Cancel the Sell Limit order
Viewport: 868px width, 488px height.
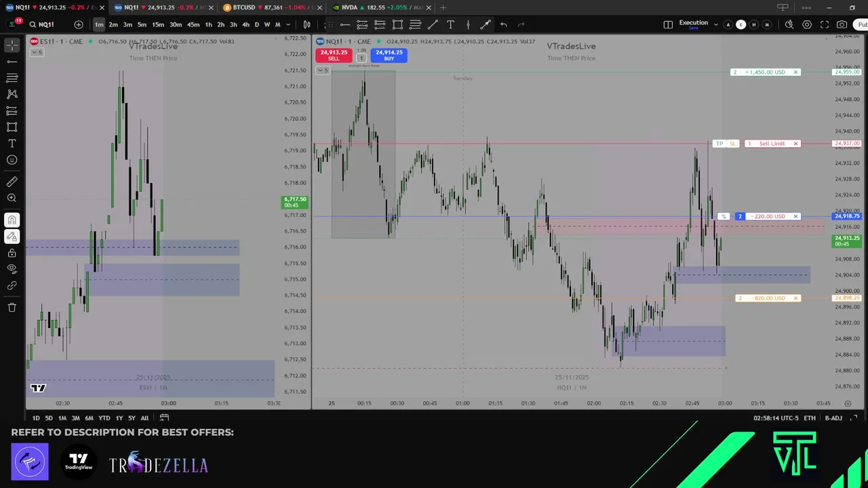[795, 144]
